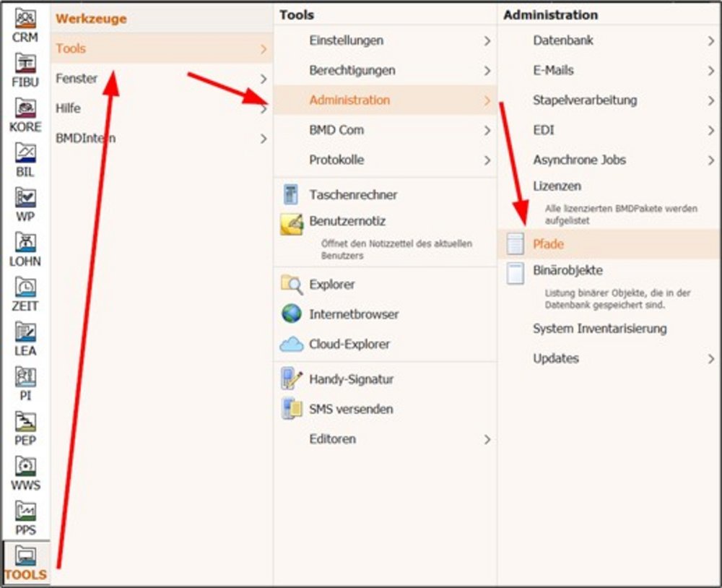Expand the Updates submenu arrow
Screen dimensions: 722x588
(711, 359)
